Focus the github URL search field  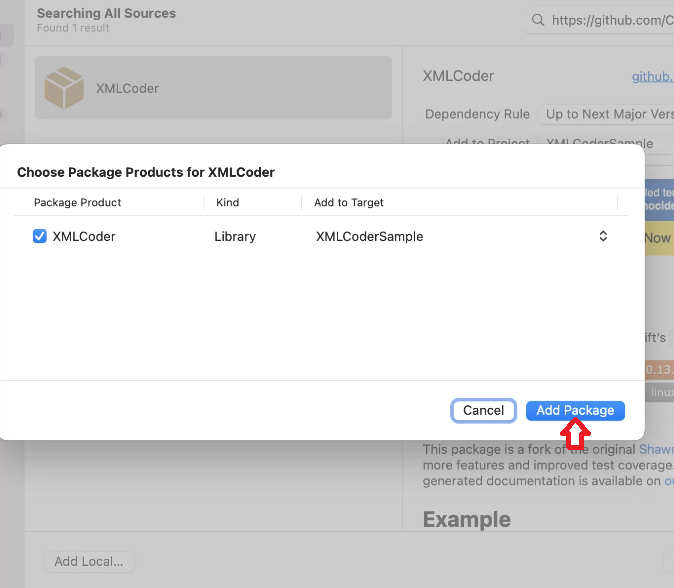(x=600, y=20)
